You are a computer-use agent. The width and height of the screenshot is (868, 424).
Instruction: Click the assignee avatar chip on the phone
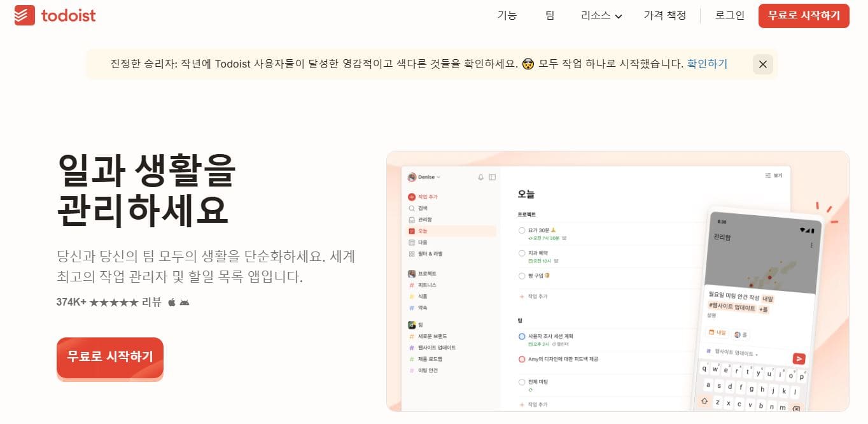pyautogui.click(x=741, y=334)
